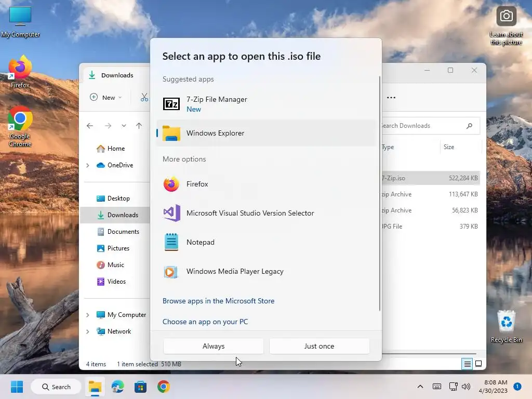Choose Windows Explorer to open the file
Viewport: 532px width, 399px height.
pos(267,133)
